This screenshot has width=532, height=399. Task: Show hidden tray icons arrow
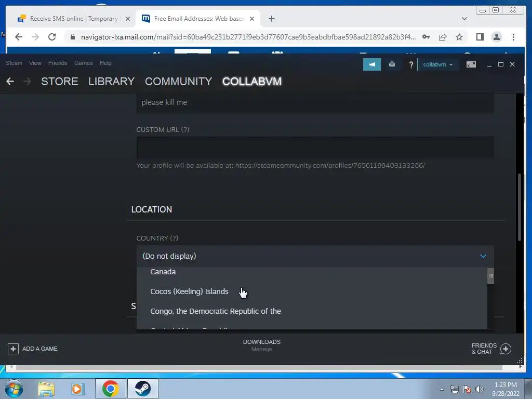tap(442, 389)
